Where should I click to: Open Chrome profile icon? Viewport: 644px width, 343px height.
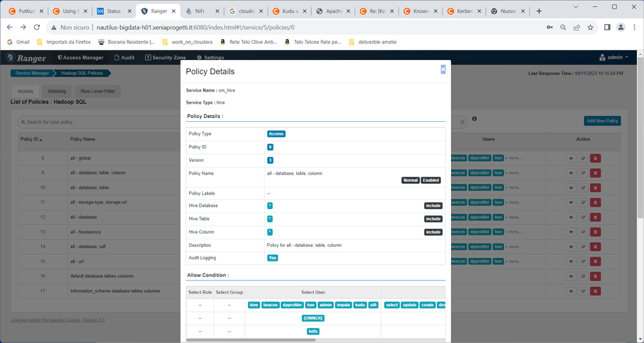621,28
